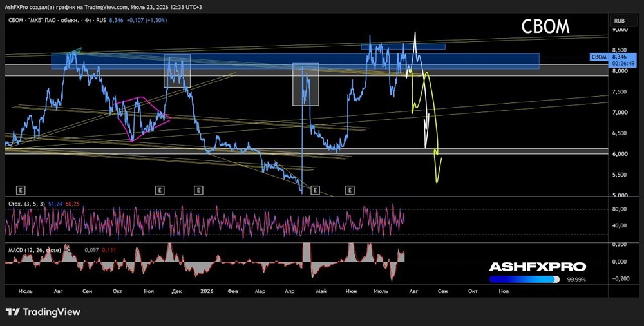Click the 8,346 current price label on axis
The height and width of the screenshot is (326, 644).
tap(618, 58)
